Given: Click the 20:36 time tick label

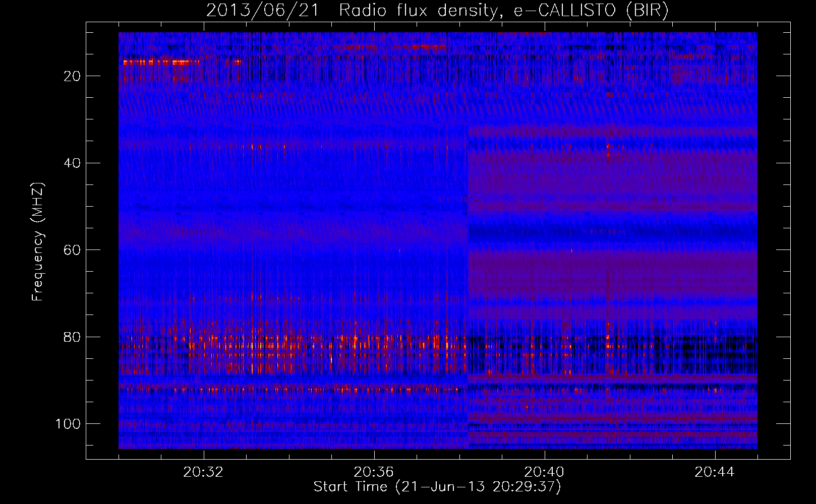Looking at the screenshot, I should pyautogui.click(x=374, y=472).
